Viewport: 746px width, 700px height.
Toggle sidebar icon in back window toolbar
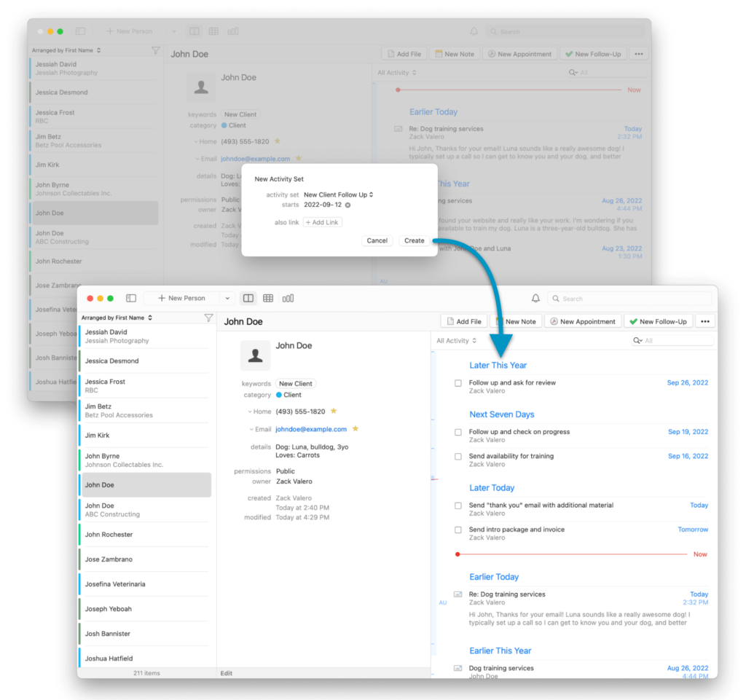[80, 31]
